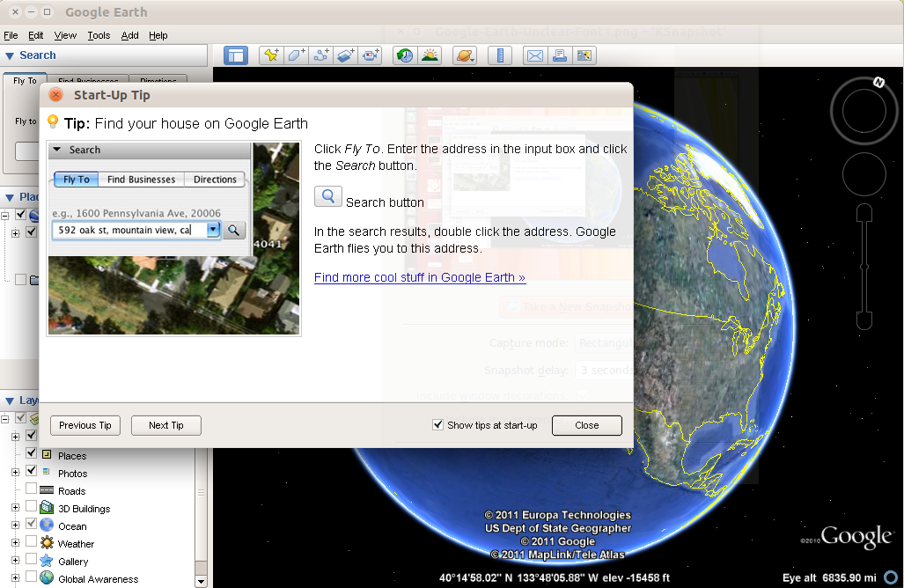Open the Add menu

click(129, 35)
